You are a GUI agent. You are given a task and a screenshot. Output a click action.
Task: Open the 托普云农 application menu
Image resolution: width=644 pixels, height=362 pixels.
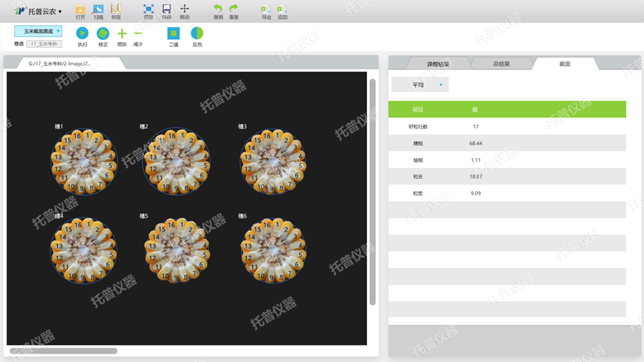38,11
